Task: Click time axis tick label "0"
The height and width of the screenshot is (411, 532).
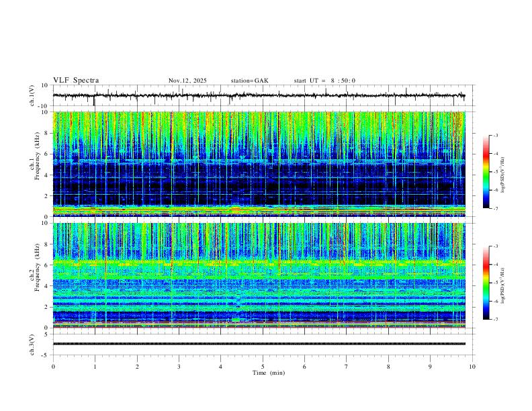Action: pos(53,367)
